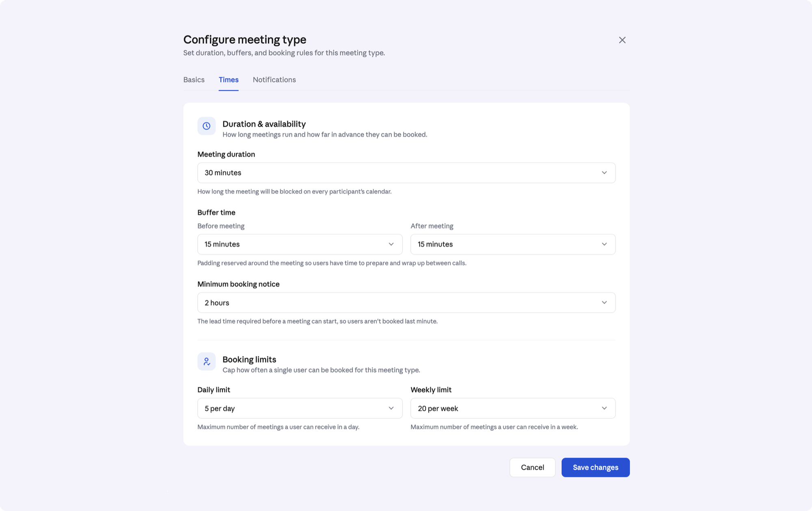
Task: Click the 'Padding reserved around the meeting' help text
Action: 332,263
